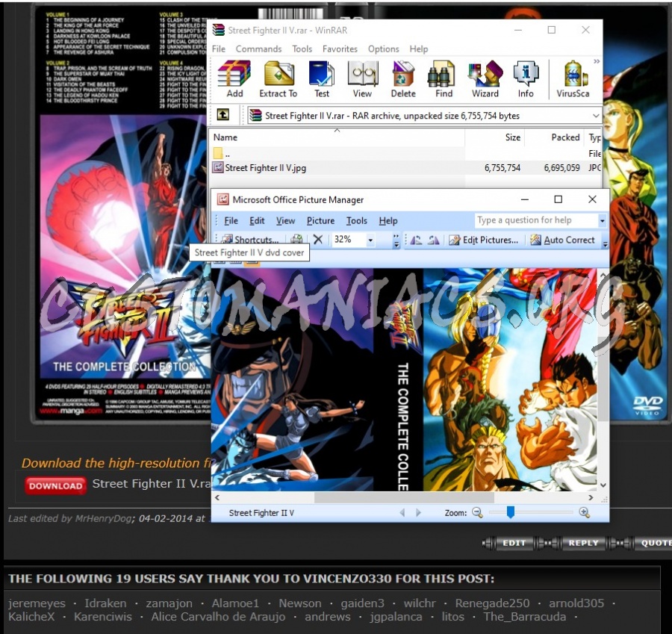This screenshot has width=672, height=634.
Task: Click the Delete X icon in Picture Manager
Action: pyautogui.click(x=317, y=239)
